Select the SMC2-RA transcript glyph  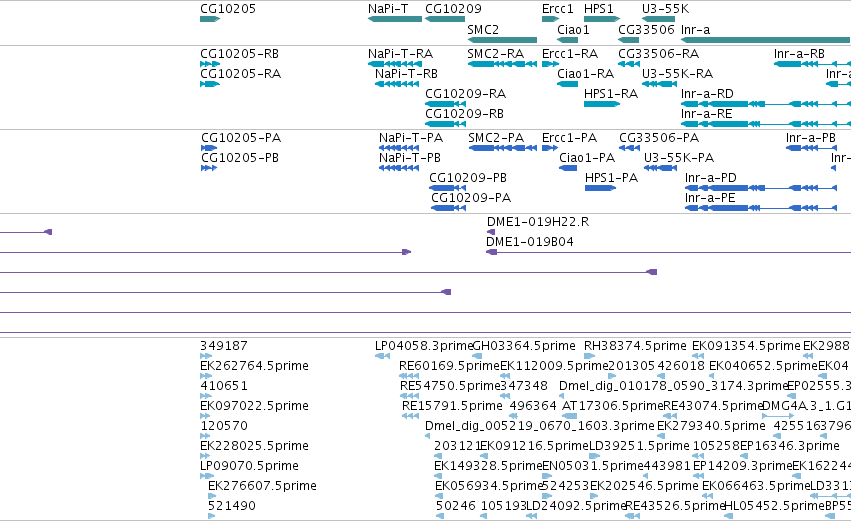(502, 64)
